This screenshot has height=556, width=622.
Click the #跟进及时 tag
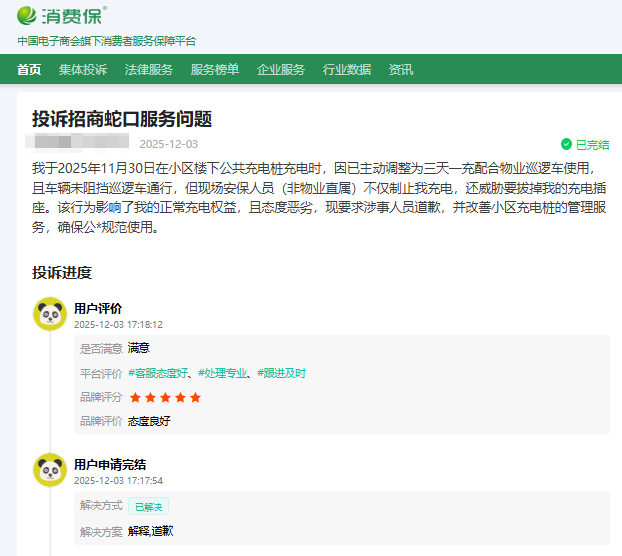[x=281, y=373]
